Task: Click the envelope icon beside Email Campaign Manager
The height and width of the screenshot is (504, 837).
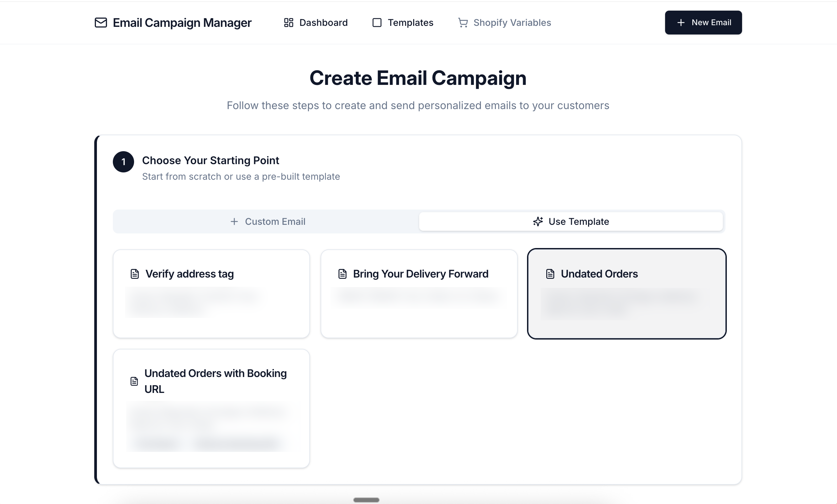Action: point(101,23)
